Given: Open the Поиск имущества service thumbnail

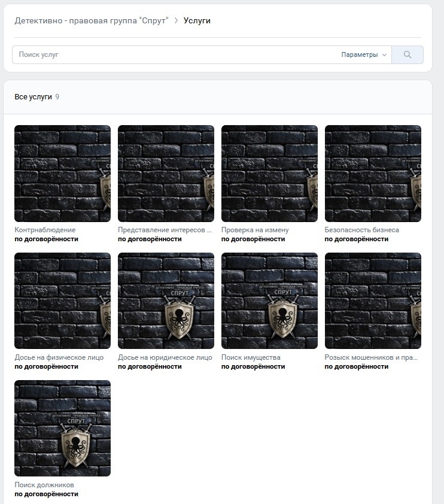Looking at the screenshot, I should [269, 301].
